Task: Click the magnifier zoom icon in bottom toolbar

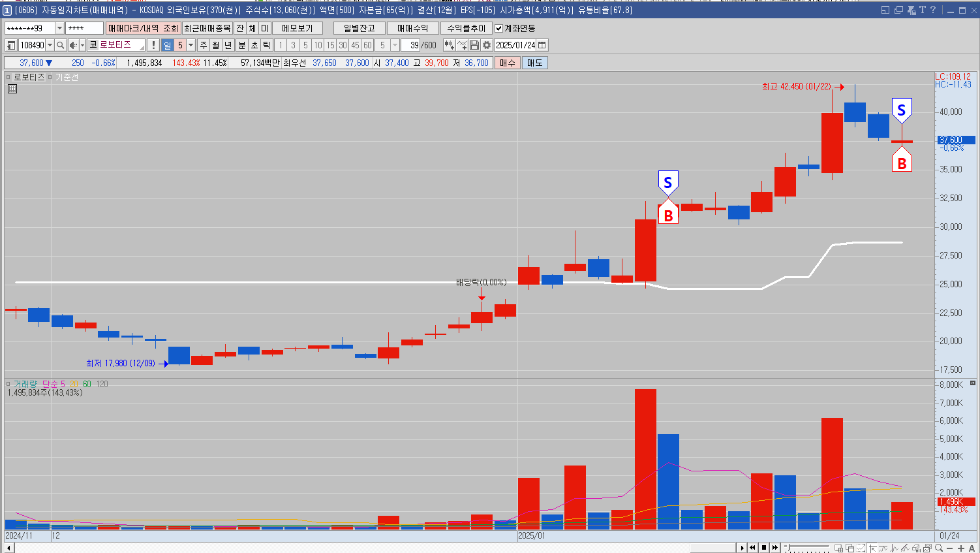Action: click(939, 548)
